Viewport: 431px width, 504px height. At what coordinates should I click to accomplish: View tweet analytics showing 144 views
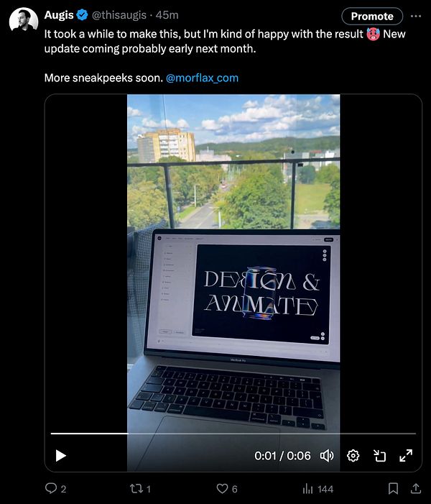pyautogui.click(x=318, y=489)
